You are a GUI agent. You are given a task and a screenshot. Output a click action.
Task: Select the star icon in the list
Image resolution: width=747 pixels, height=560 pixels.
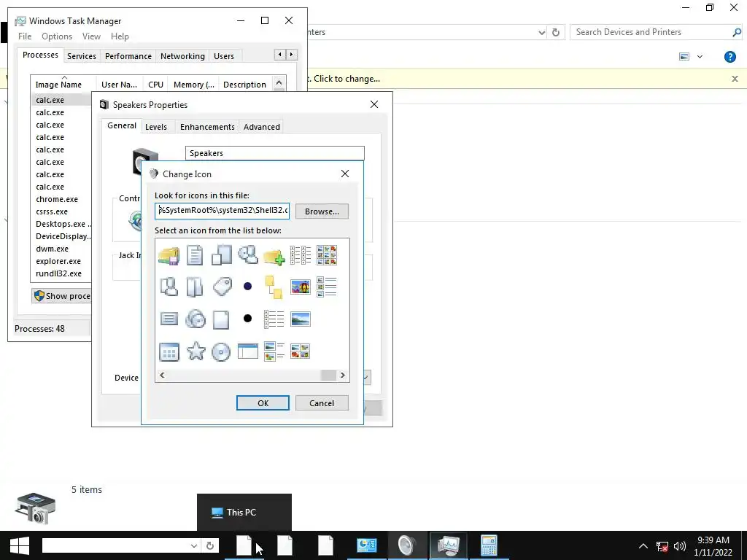(196, 351)
